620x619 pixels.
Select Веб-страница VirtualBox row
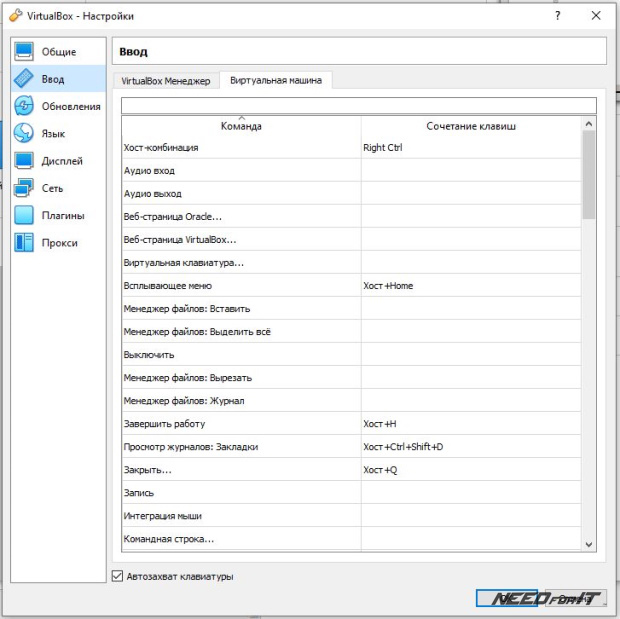pyautogui.click(x=352, y=239)
